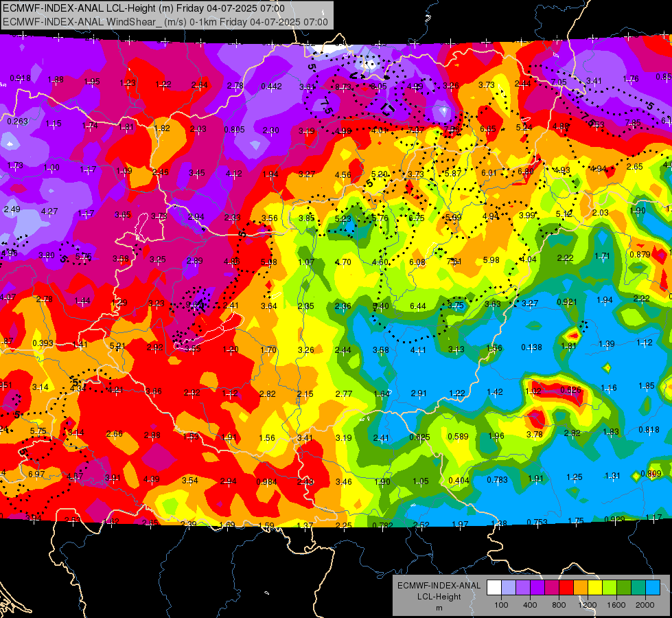Click the orange legend swatch left of 1200
The height and width of the screenshot is (618, 672).
[x=581, y=588]
